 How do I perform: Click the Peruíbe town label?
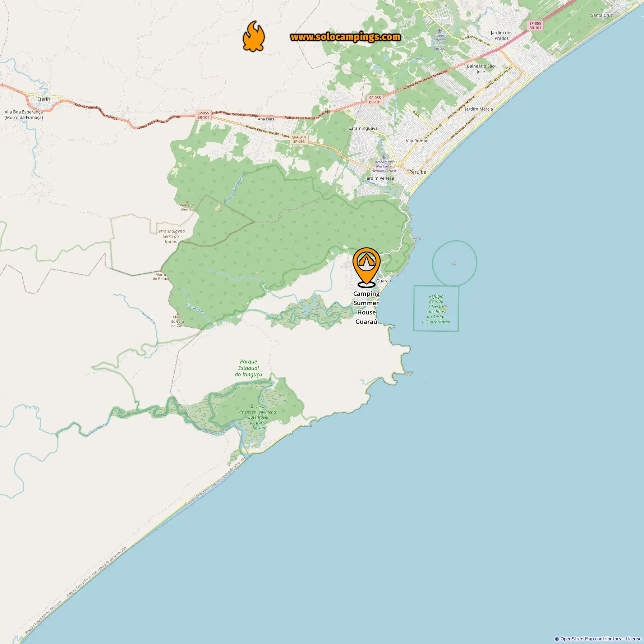pos(418,172)
